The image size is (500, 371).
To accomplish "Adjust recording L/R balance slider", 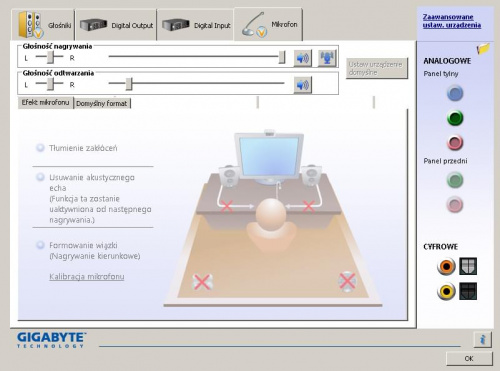I will click(50, 57).
